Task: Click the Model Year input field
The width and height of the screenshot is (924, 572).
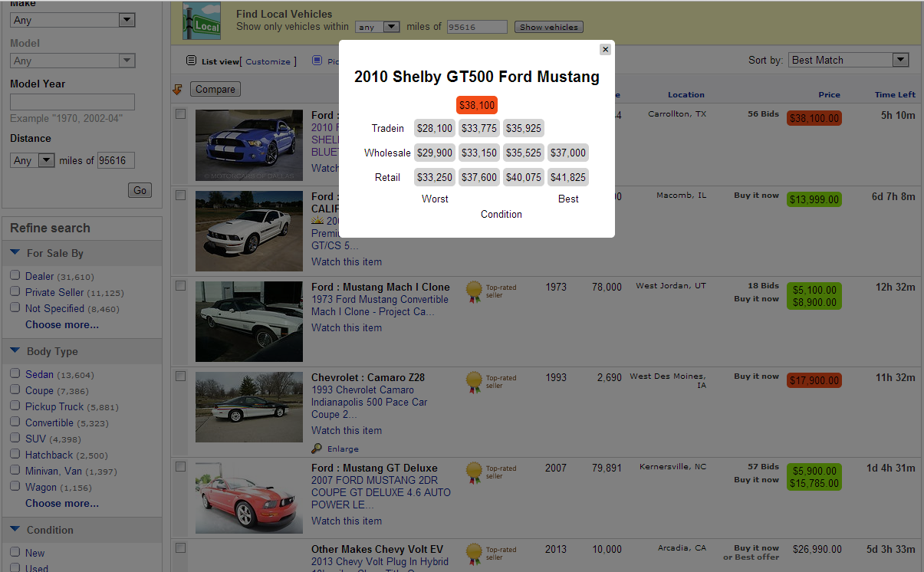Action: point(72,102)
